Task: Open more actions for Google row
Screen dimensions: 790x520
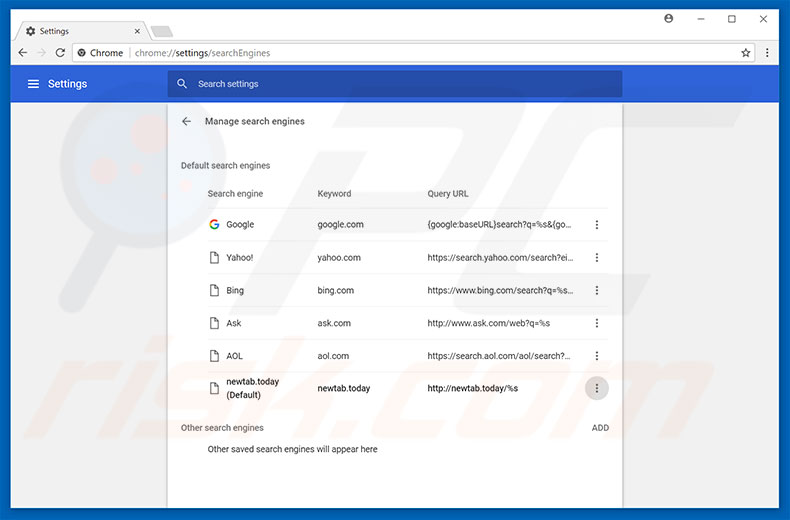Action: 597,225
